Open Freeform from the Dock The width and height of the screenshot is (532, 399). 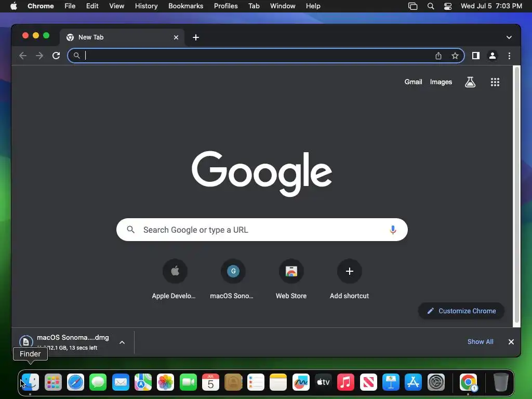pos(301,382)
